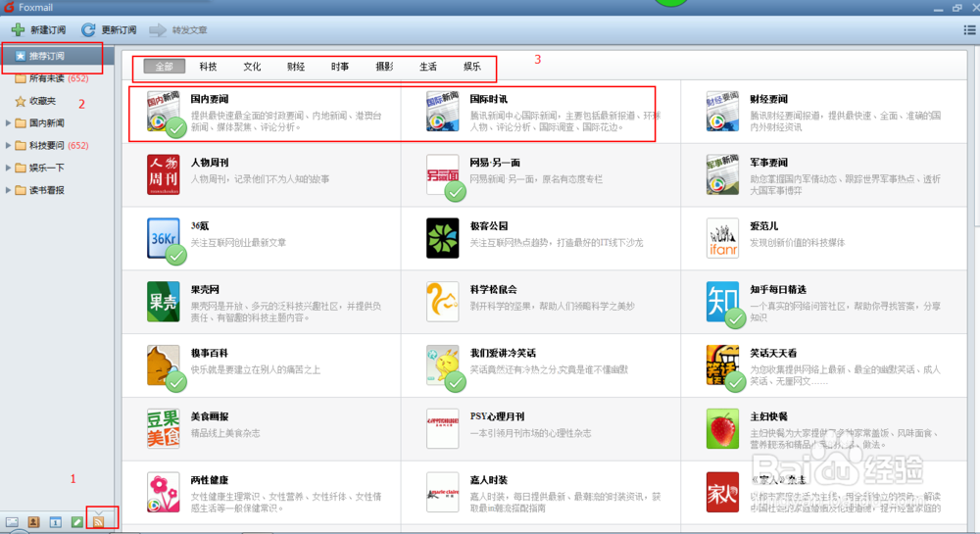Open the Contacts module icon in bottom bar
This screenshot has width=980, height=534.
(x=33, y=522)
